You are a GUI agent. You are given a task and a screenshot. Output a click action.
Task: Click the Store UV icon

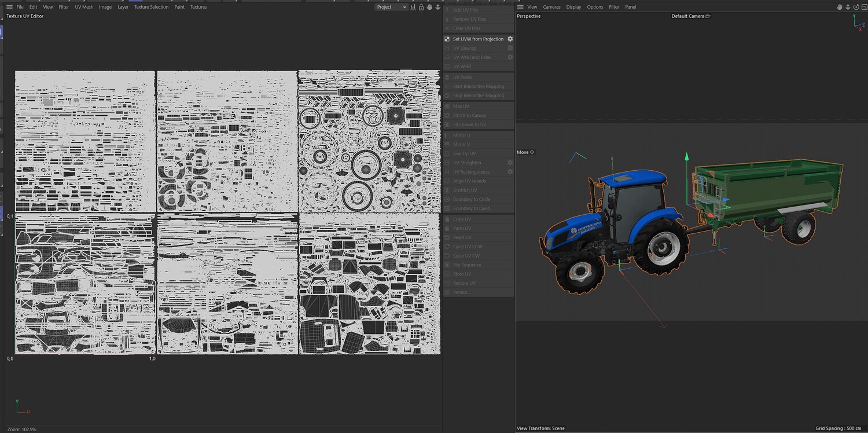[x=447, y=274]
